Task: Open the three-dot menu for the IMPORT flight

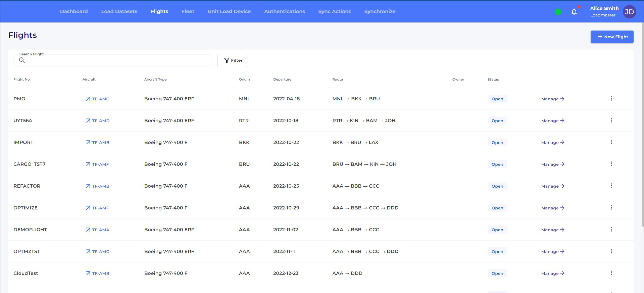Action: (x=611, y=142)
